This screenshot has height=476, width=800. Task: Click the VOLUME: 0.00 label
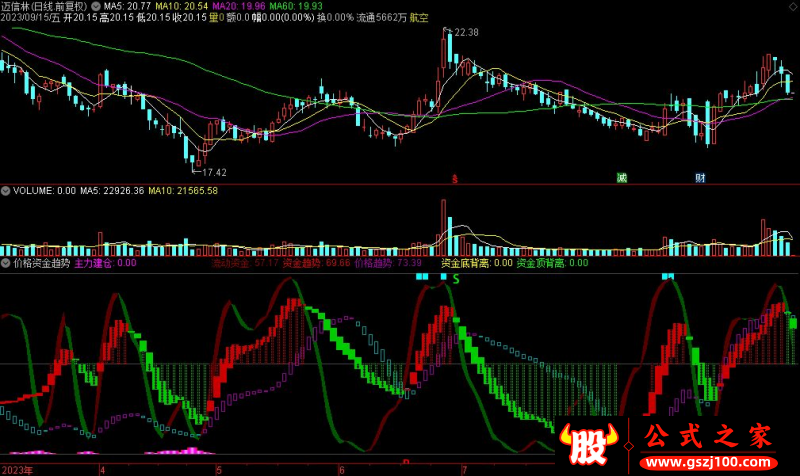point(44,191)
